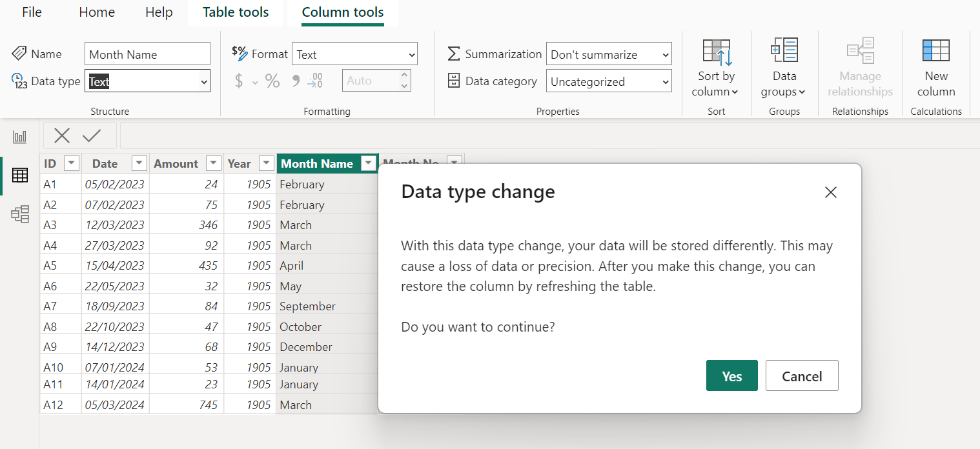
Task: Click the formula bar input area
Action: (x=549, y=135)
